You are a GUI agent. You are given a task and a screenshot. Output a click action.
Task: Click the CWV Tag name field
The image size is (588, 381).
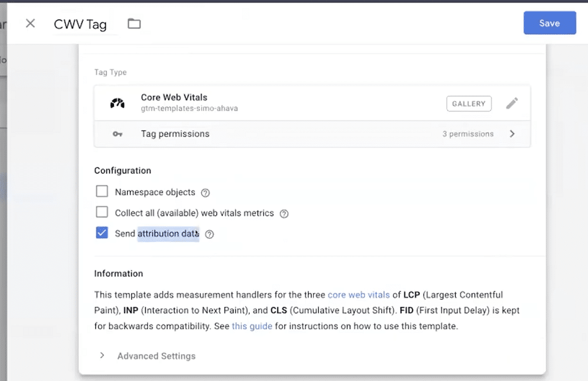tap(80, 24)
